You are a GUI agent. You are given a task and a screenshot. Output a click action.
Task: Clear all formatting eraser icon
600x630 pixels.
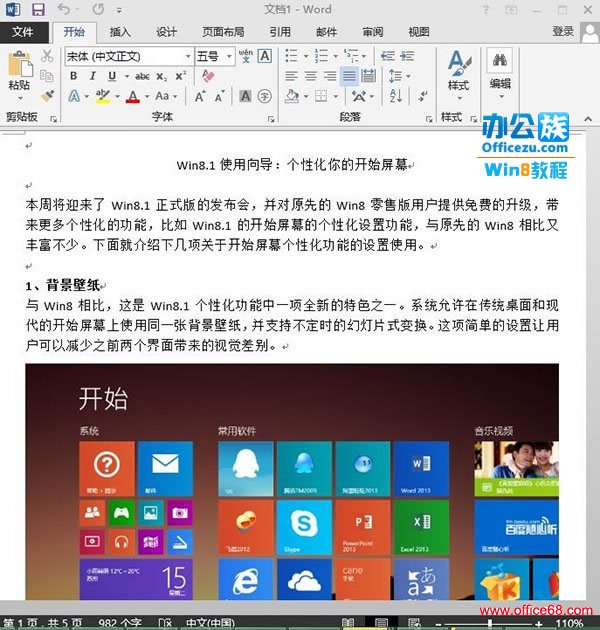[208, 76]
